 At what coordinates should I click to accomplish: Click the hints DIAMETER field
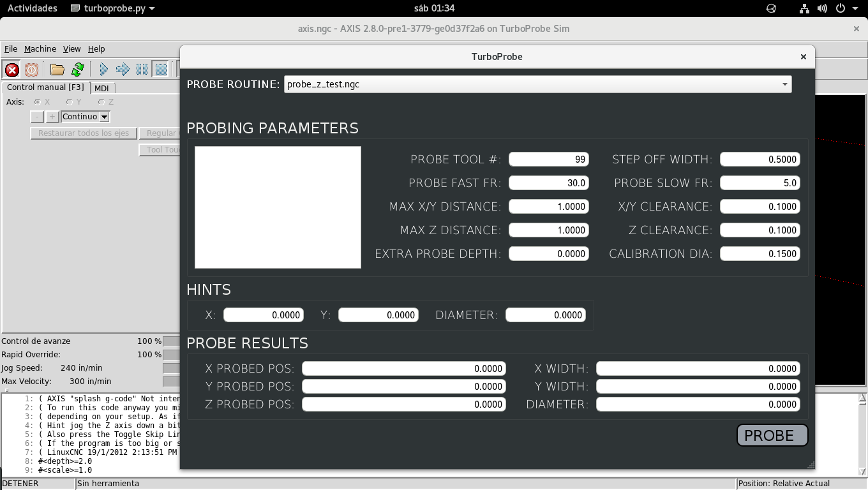(546, 315)
